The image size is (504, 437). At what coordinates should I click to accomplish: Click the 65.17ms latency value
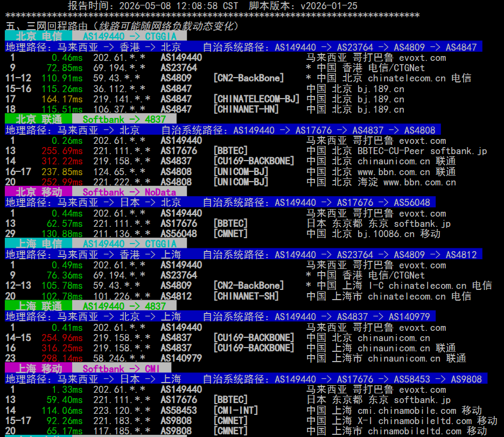tap(65, 431)
